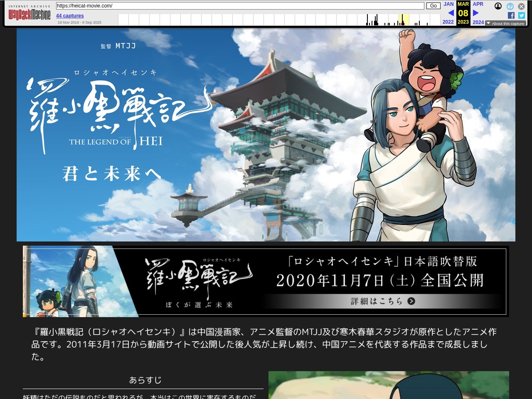Click the あらすじ section heading
Screen dimensions: 532x399
(x=145, y=380)
